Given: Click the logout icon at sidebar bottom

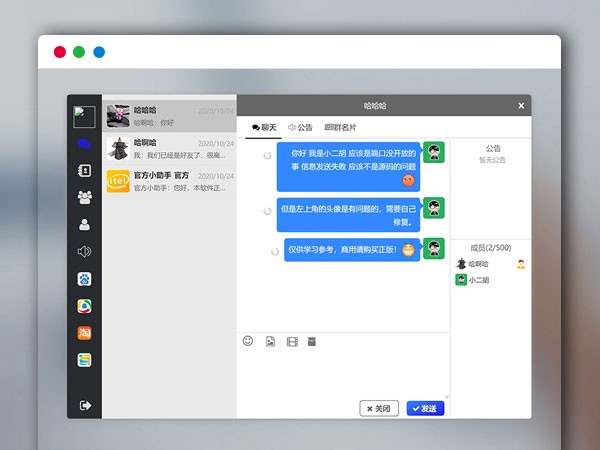Looking at the screenshot, I should [x=85, y=405].
